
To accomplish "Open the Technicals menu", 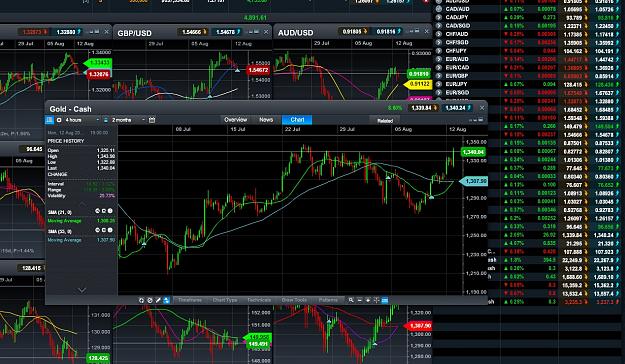I will (x=259, y=300).
